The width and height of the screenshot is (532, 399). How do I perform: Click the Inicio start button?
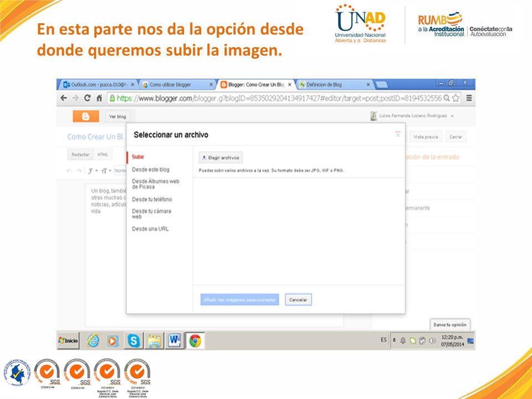(69, 341)
